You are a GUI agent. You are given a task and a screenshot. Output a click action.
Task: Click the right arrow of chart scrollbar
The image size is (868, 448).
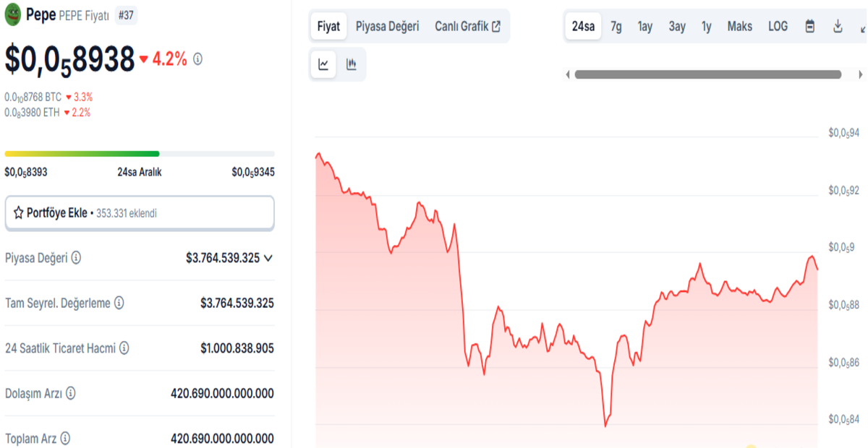[860, 74]
